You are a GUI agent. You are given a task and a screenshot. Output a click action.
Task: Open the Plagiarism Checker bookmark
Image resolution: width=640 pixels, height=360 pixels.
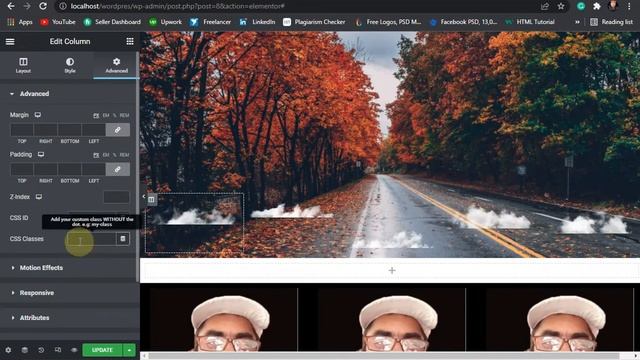[314, 22]
